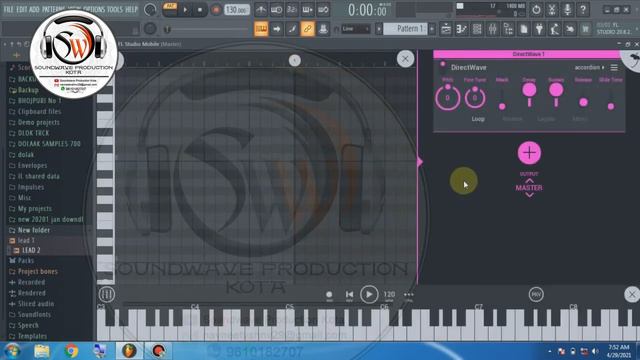Open the FILE menu
This screenshot has height=360, width=640.
pyautogui.click(x=9, y=9)
